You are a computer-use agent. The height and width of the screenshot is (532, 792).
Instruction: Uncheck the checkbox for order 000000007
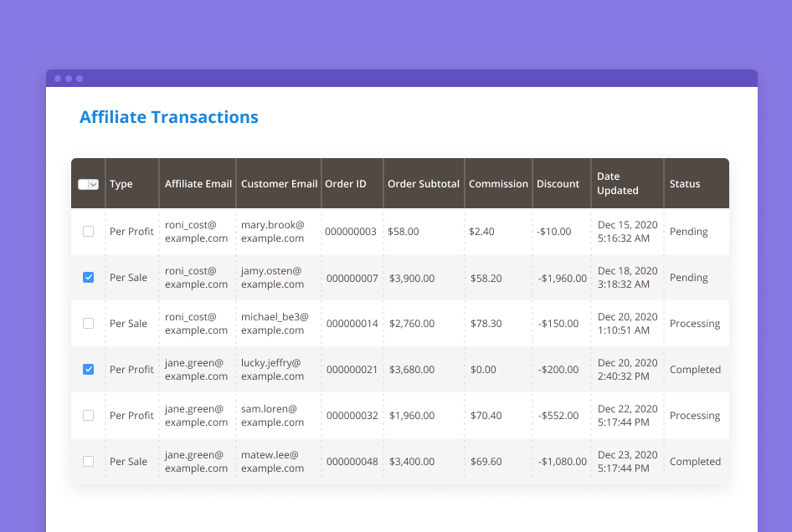[x=89, y=278]
